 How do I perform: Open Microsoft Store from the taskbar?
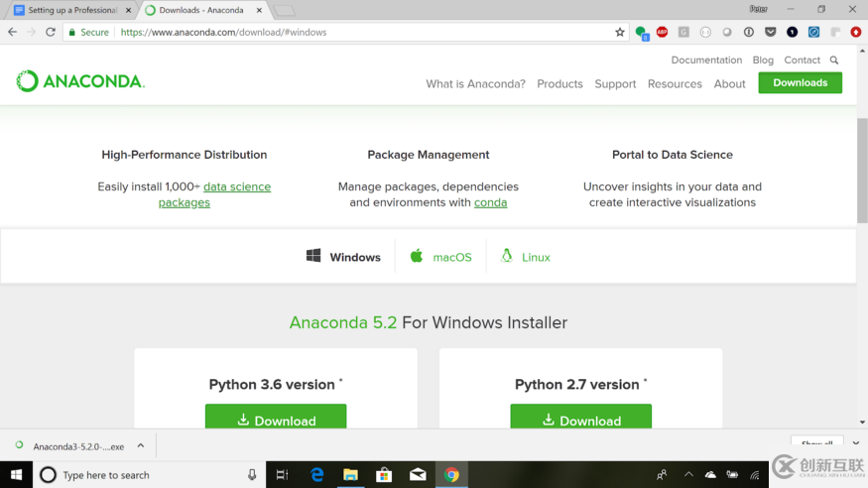[x=384, y=475]
